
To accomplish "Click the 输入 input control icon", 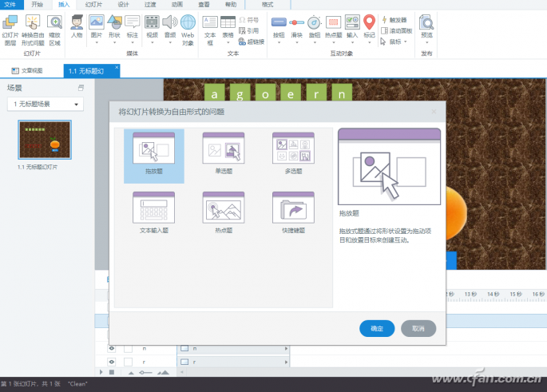I will coord(352,22).
